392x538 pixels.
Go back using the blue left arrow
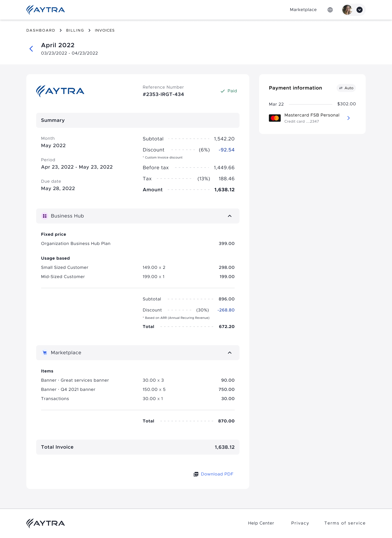31,49
